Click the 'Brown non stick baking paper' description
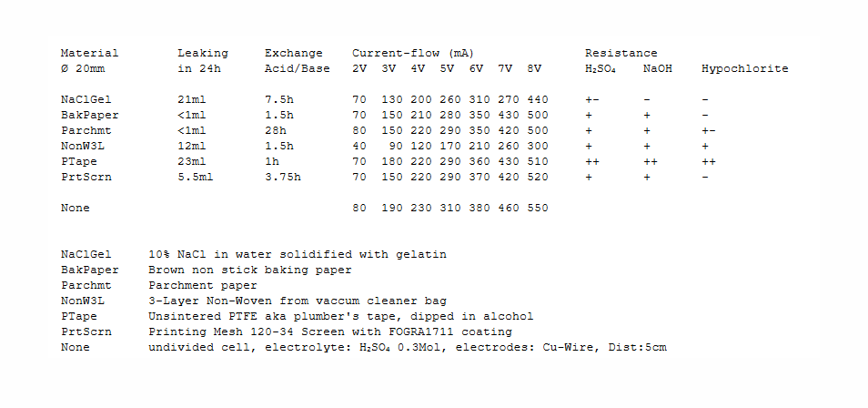This screenshot has width=868, height=408. pyautogui.click(x=249, y=270)
